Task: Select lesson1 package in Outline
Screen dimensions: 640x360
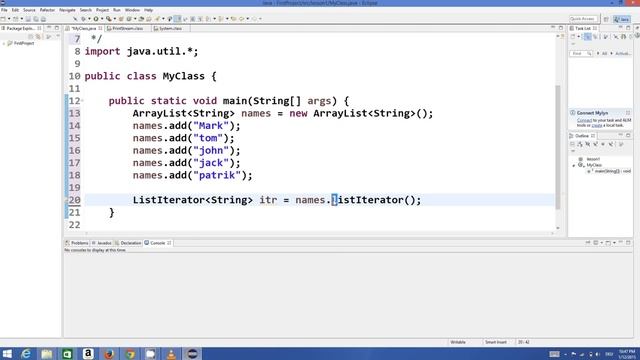Action: (593, 159)
